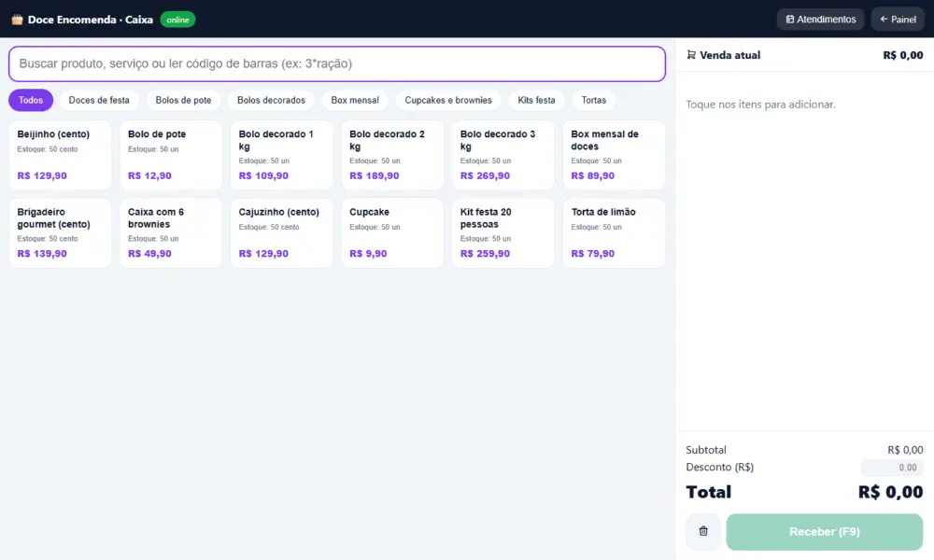
Task: Add Caixa com 6 brownies product
Action: click(x=171, y=232)
